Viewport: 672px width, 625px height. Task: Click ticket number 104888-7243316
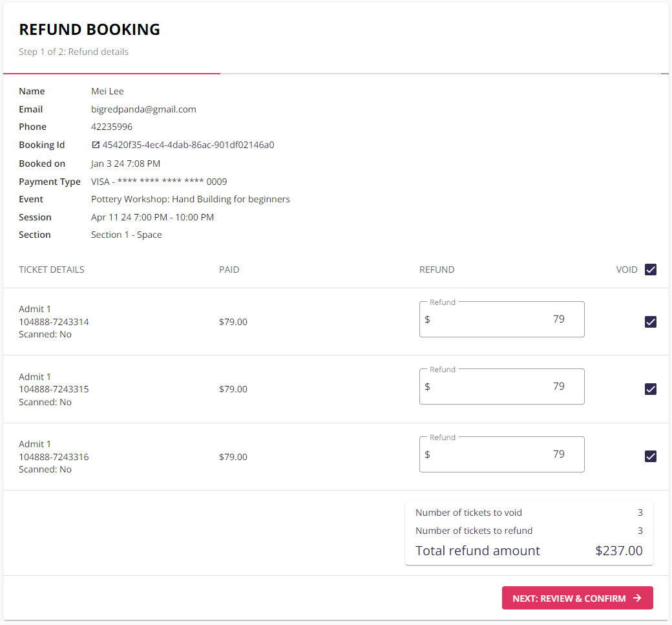[x=54, y=457]
